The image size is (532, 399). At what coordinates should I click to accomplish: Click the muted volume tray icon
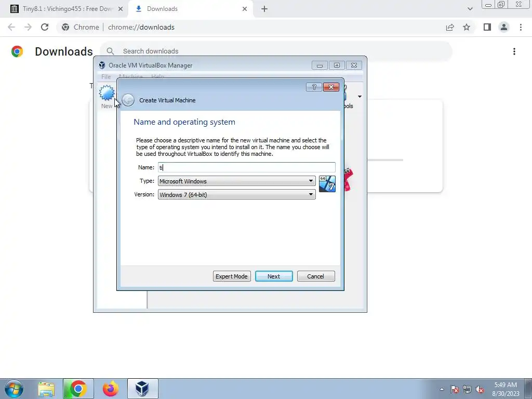point(480,389)
